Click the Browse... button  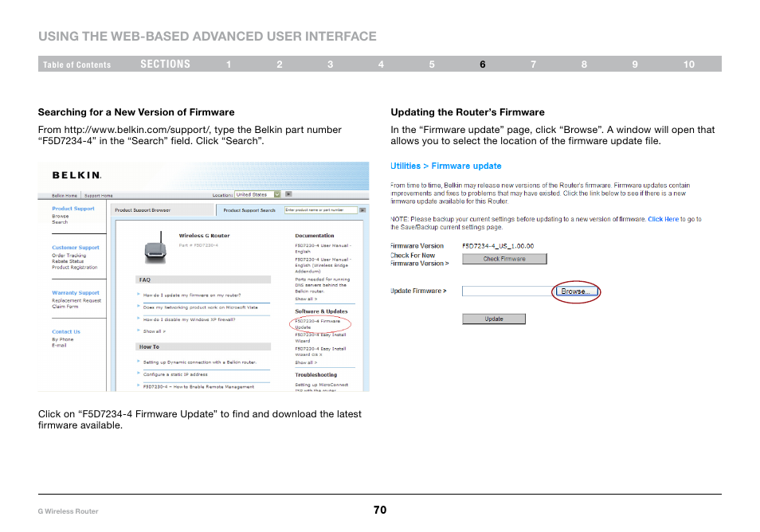pyautogui.click(x=576, y=291)
